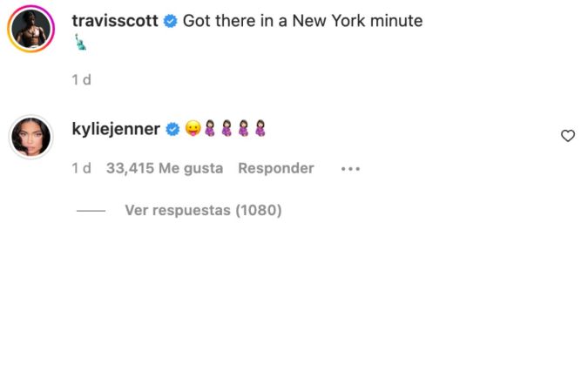
Task: Expand Ver respuestas (1080) replies
Action: [x=203, y=210]
